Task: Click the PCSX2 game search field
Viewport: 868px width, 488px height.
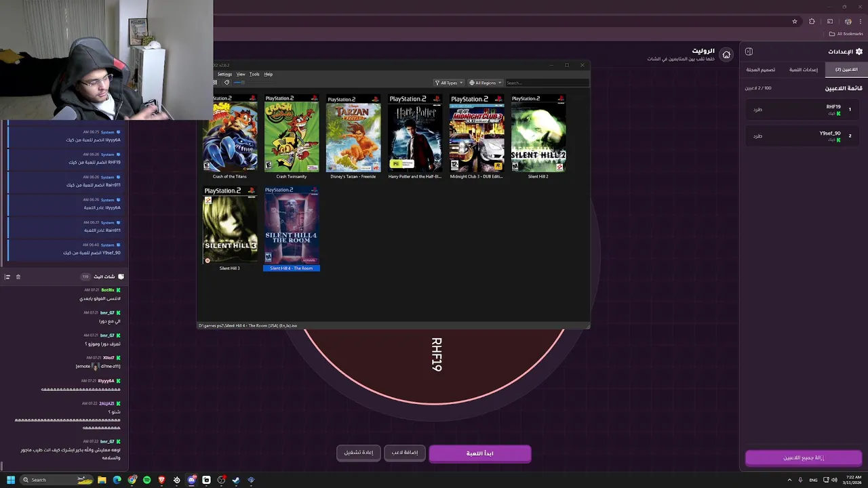Action: (547, 83)
